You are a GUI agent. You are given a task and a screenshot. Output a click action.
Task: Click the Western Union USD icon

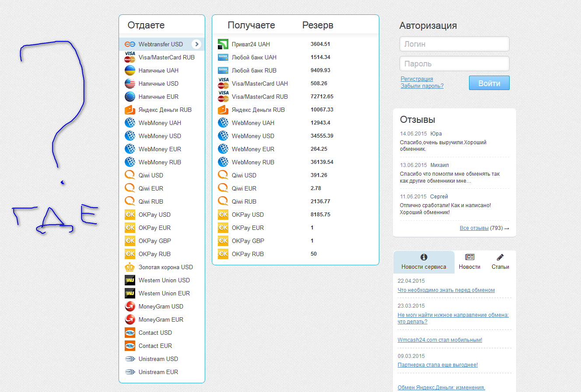pyautogui.click(x=130, y=280)
